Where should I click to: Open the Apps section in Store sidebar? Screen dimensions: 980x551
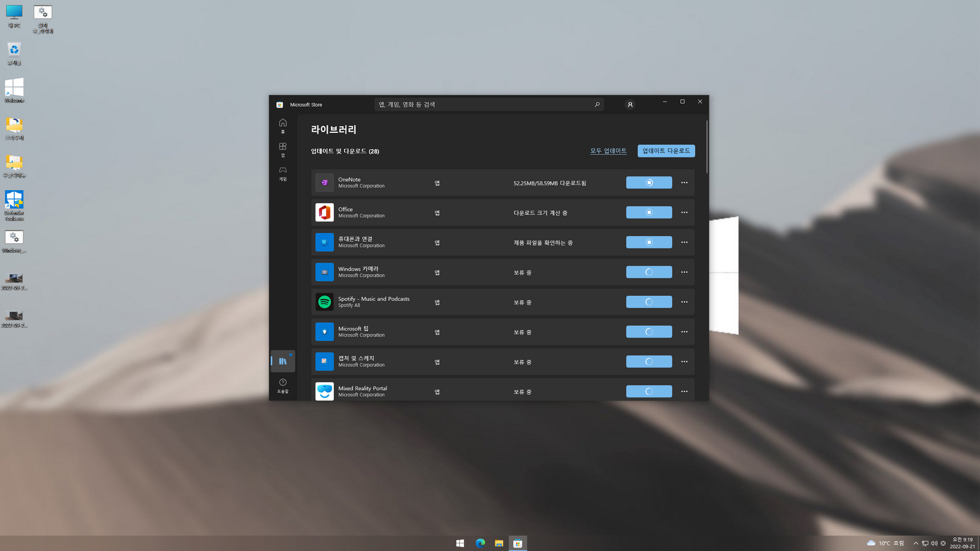pos(283,149)
